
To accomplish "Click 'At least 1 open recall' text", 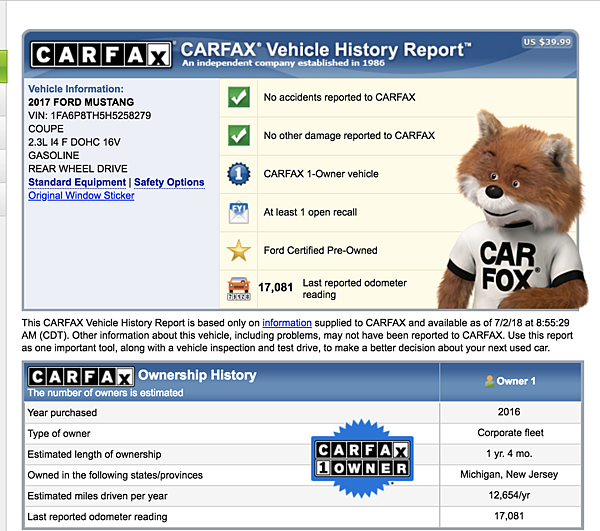I will (x=310, y=212).
